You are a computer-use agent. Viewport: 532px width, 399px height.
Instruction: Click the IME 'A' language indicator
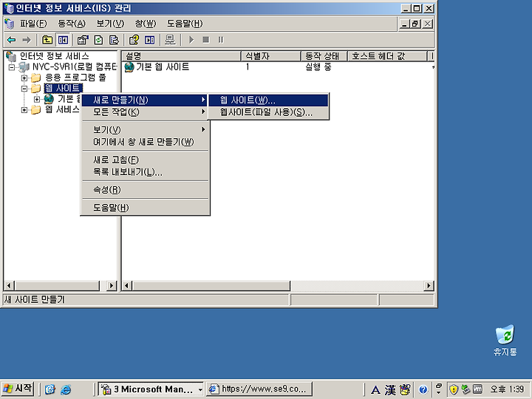375,390
